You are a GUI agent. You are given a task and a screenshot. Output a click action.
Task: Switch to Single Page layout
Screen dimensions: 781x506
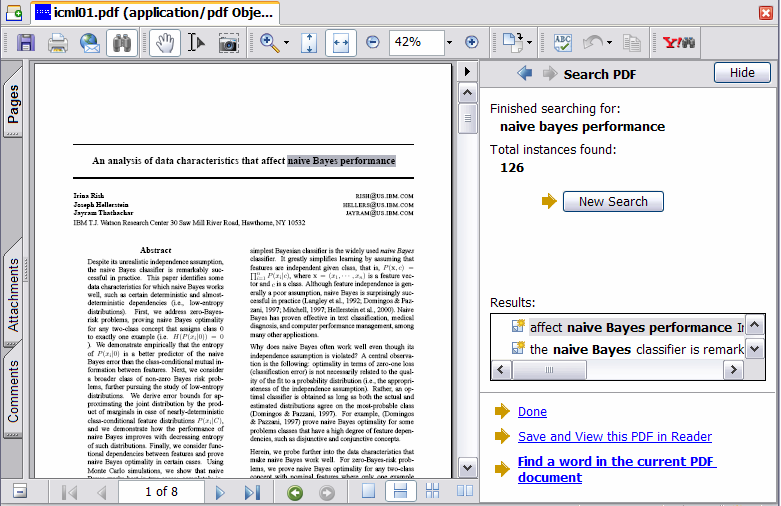tap(368, 491)
